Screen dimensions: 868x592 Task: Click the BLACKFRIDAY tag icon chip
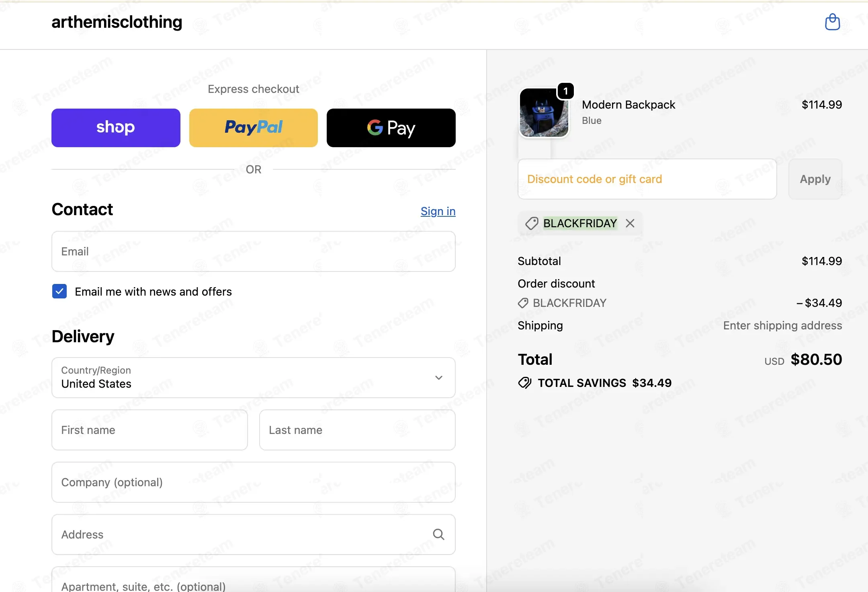[x=532, y=223]
